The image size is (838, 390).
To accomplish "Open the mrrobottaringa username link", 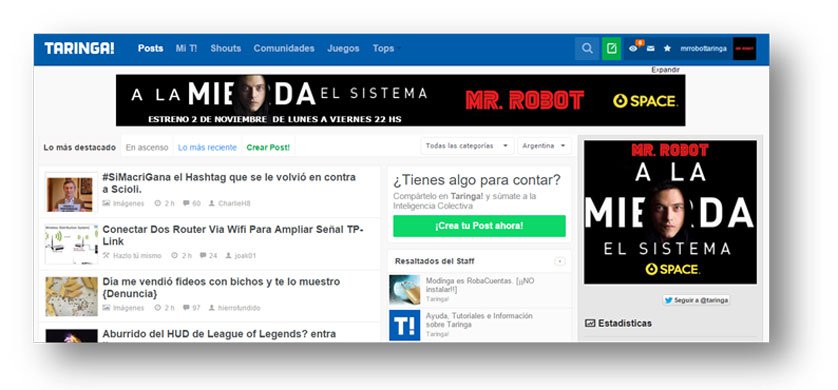I will pyautogui.click(x=703, y=49).
